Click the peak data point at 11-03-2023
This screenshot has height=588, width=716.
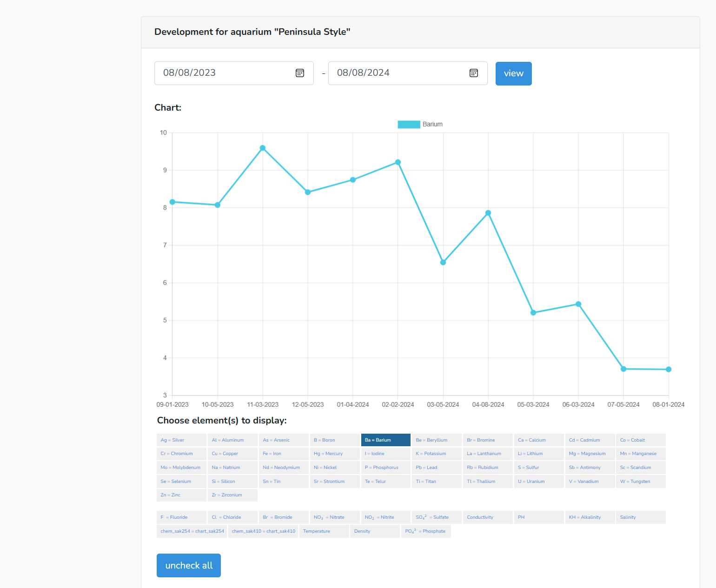click(x=263, y=148)
